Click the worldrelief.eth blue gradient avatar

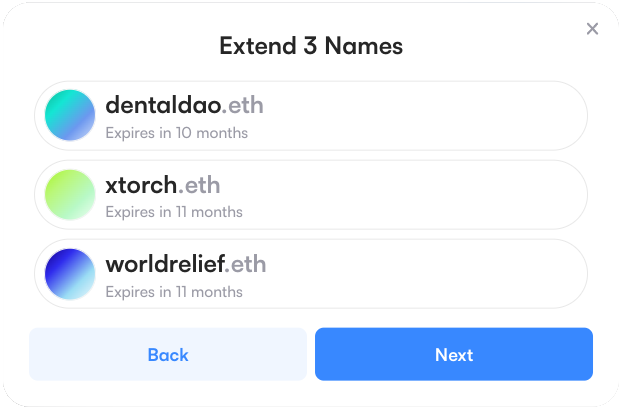pyautogui.click(x=70, y=274)
